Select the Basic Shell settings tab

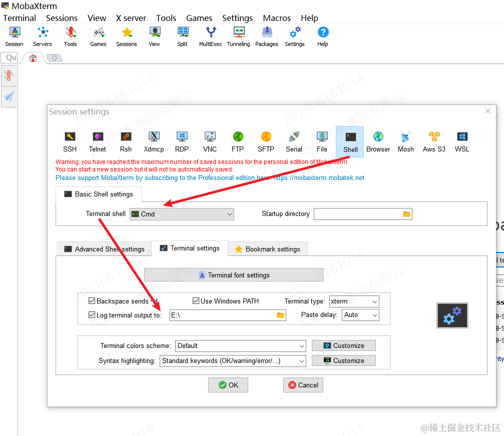coord(99,194)
